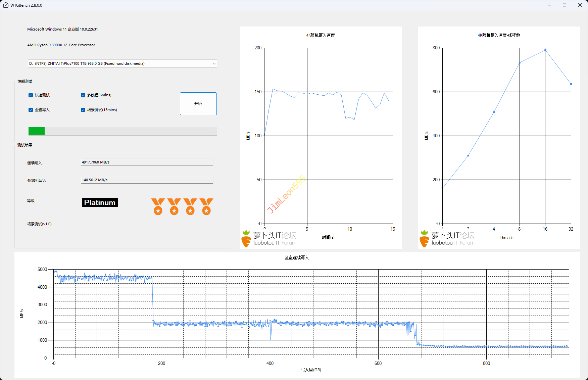Expand the ZHITAI TiPlus7100 drive dropdown

tap(214, 63)
